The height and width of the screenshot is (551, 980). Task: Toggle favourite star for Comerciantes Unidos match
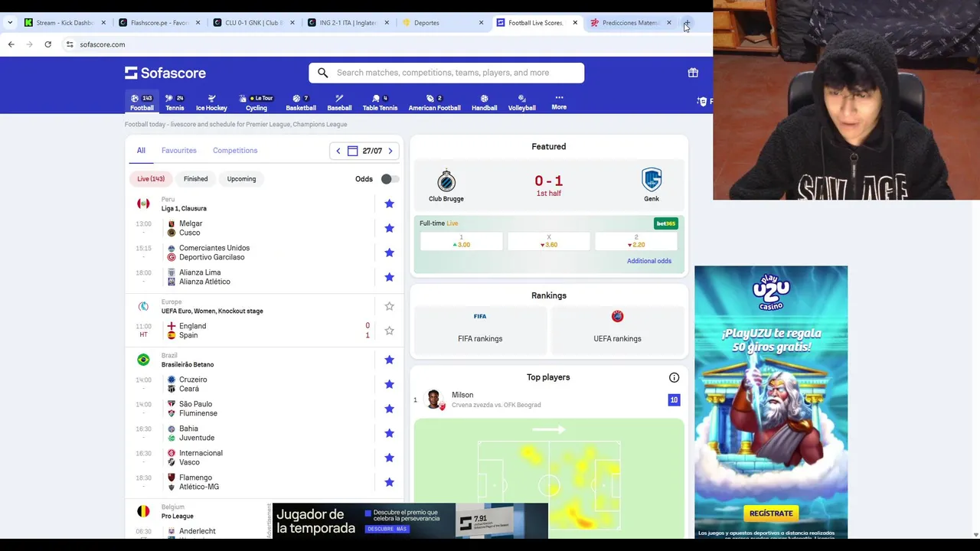tap(389, 253)
